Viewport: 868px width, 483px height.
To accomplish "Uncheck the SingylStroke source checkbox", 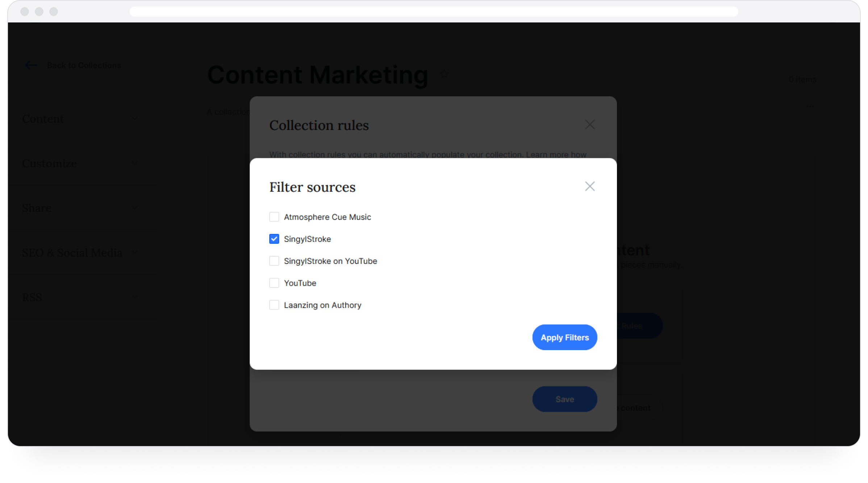I will [x=274, y=239].
